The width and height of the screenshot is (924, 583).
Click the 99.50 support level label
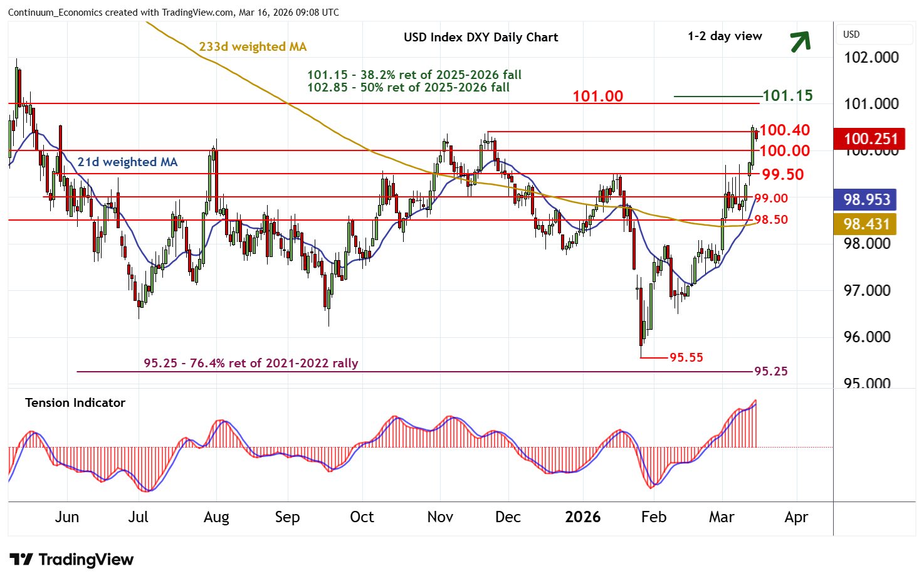(782, 175)
